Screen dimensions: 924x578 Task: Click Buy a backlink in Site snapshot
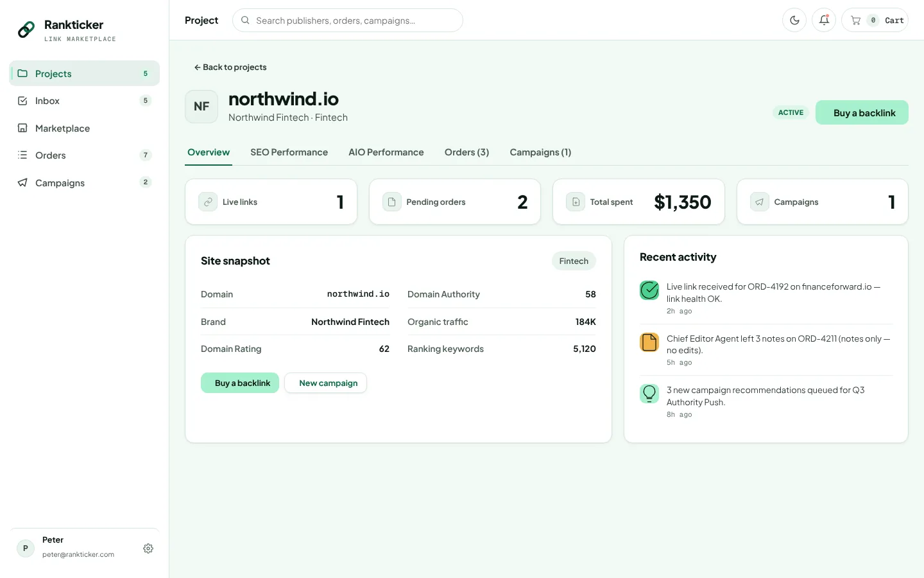click(x=240, y=383)
